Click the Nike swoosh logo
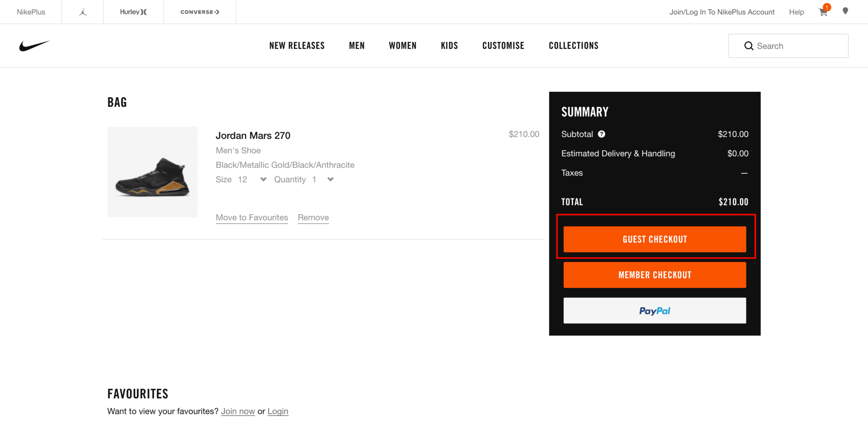Viewport: 868px width, 434px height. 34,45
